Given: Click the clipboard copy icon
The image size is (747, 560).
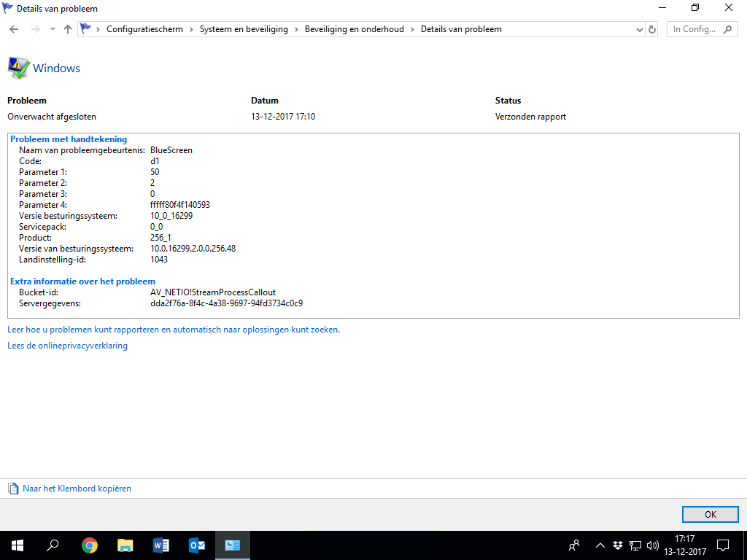Looking at the screenshot, I should click(x=13, y=489).
